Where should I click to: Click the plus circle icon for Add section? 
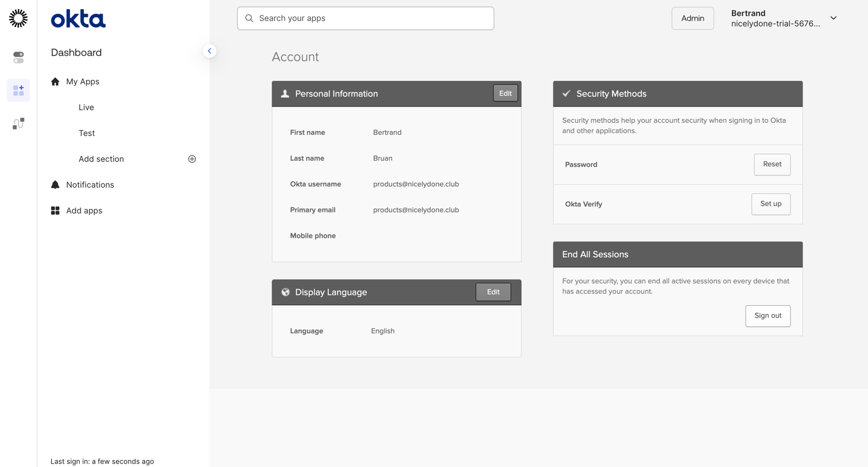coord(192,159)
